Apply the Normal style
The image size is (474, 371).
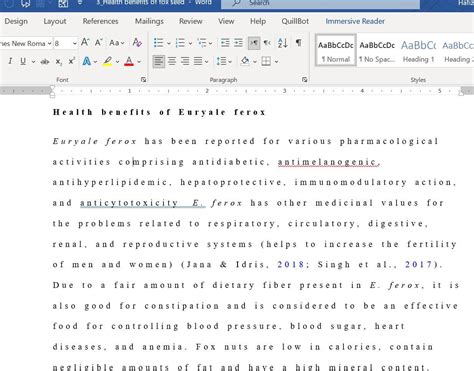point(336,51)
